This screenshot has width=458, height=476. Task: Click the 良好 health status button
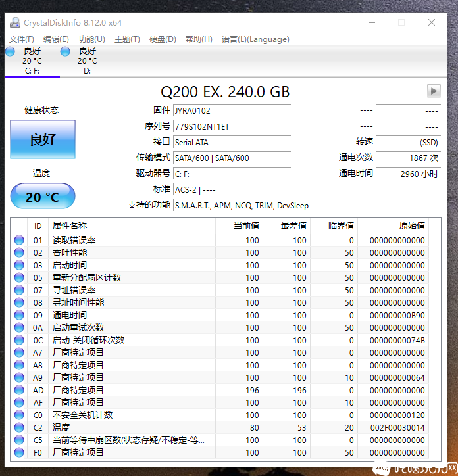(43, 139)
